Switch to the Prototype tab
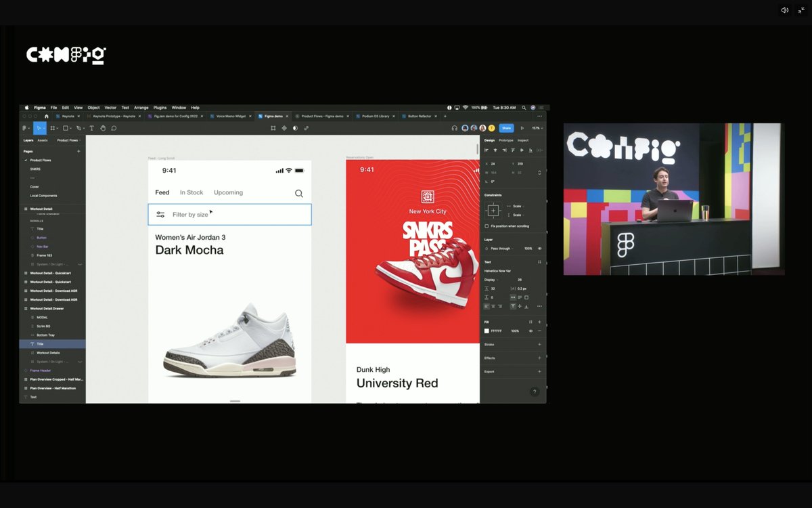The height and width of the screenshot is (508, 812). pos(506,140)
